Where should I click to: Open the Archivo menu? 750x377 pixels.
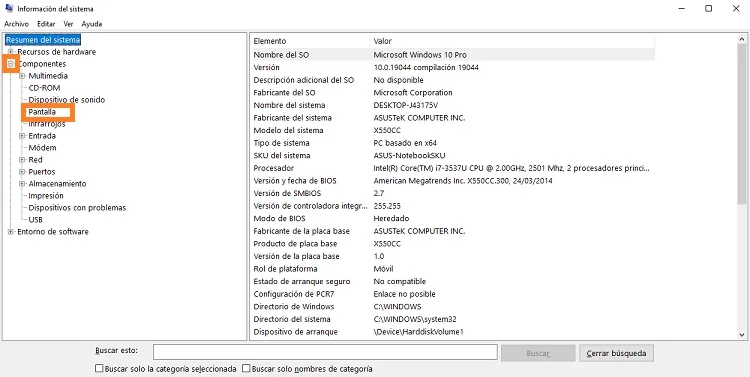[x=16, y=24]
